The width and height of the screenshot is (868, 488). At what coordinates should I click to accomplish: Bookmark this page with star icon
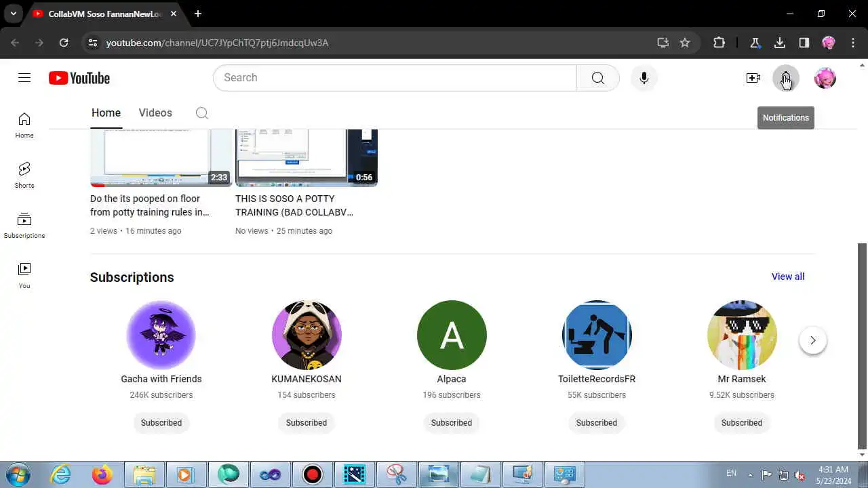click(685, 43)
